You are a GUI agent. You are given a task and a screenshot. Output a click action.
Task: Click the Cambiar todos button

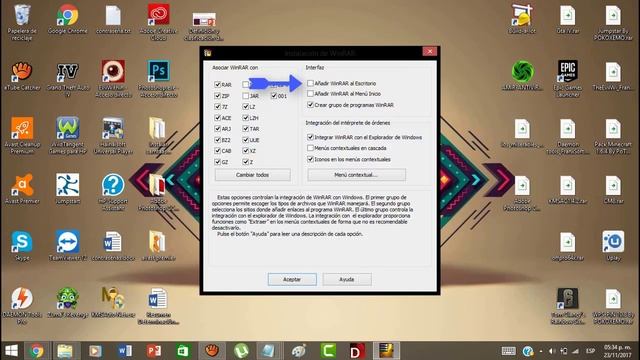253,175
